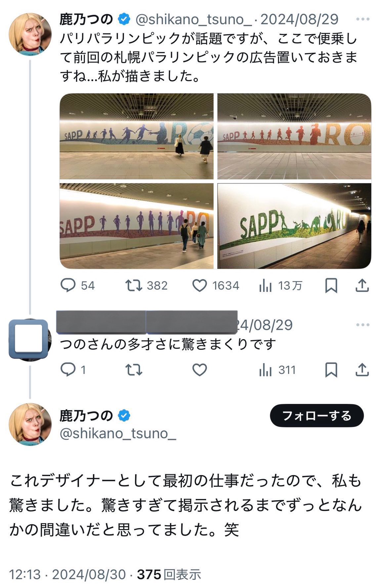Bookmark the reply with 311 views

[x=331, y=369]
